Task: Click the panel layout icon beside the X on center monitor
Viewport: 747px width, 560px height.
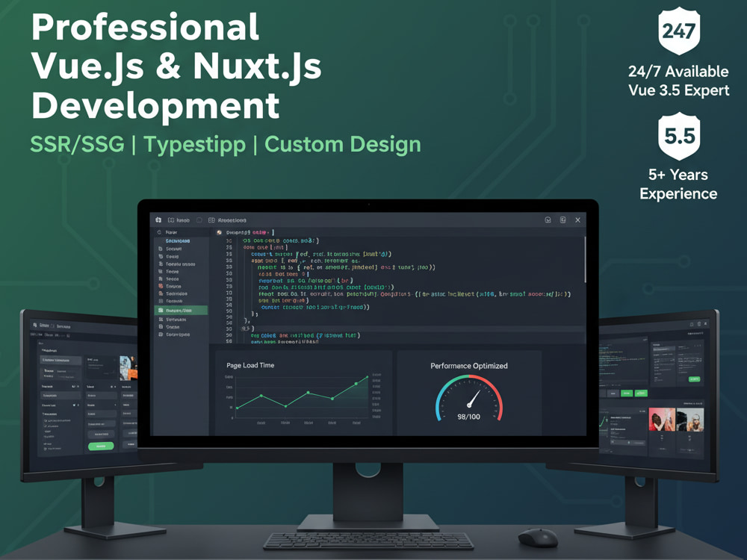Action: click(562, 220)
